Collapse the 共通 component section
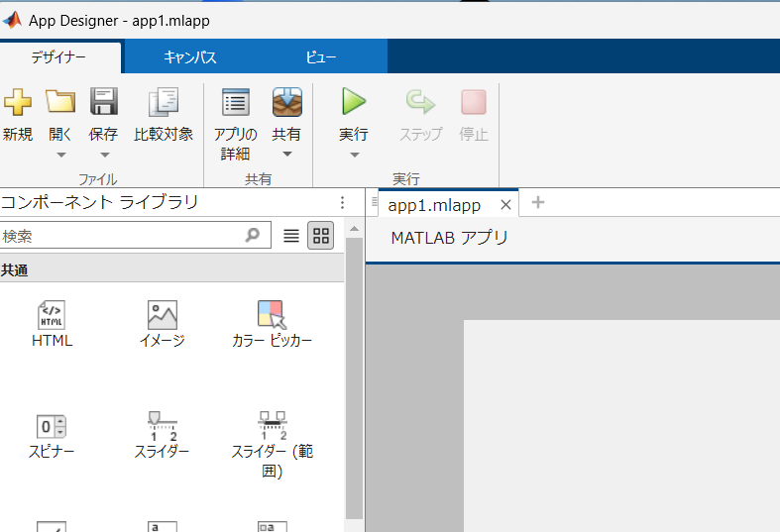 (x=171, y=270)
